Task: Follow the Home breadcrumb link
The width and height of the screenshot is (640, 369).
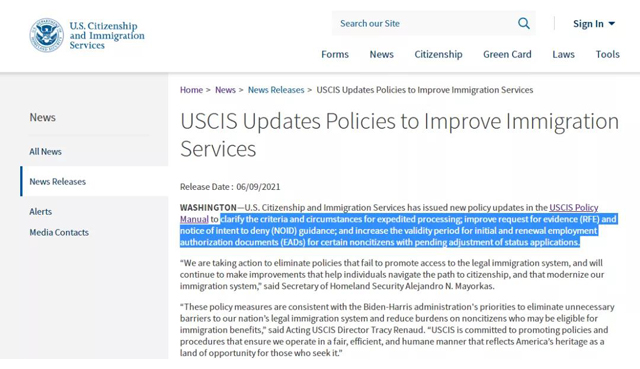Action: click(191, 90)
